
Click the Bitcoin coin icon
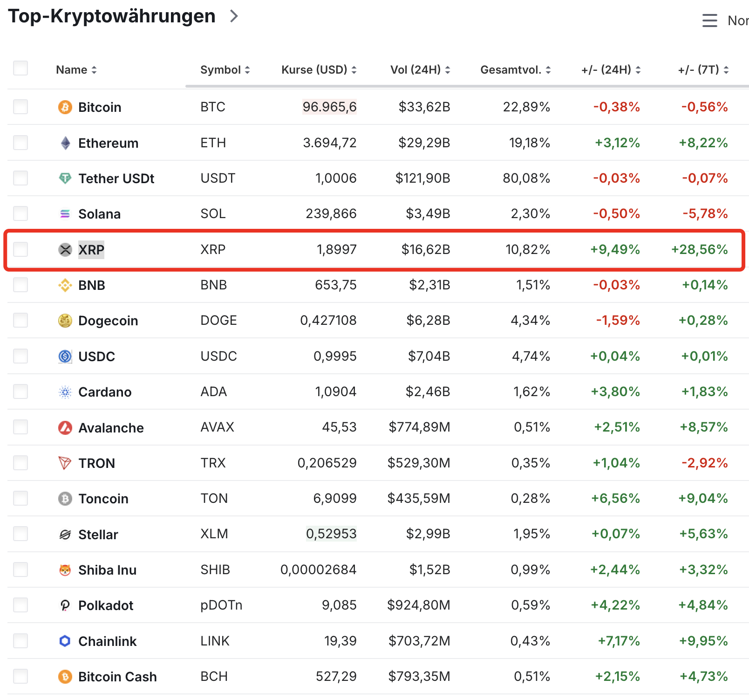tap(65, 107)
